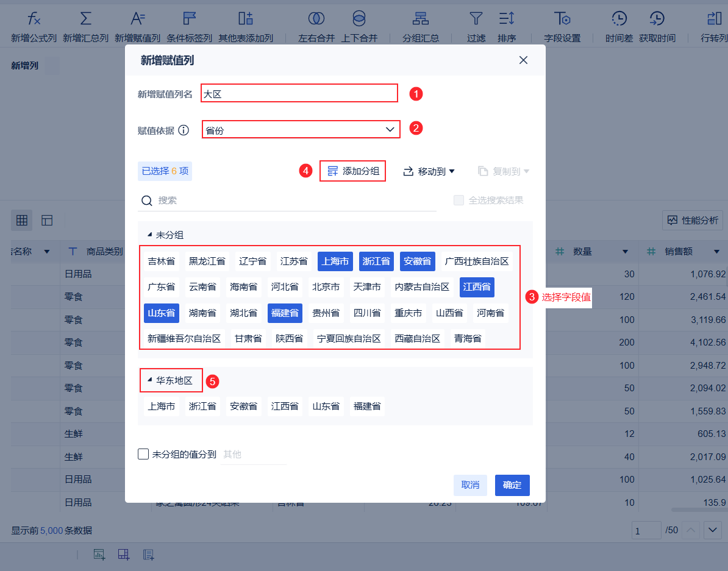728x571 pixels.
Task: Open the 复制到 dropdown
Action: click(504, 171)
